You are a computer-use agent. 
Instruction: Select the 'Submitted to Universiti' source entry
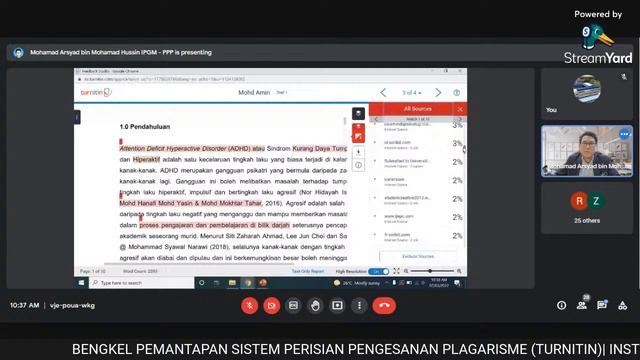(418, 162)
